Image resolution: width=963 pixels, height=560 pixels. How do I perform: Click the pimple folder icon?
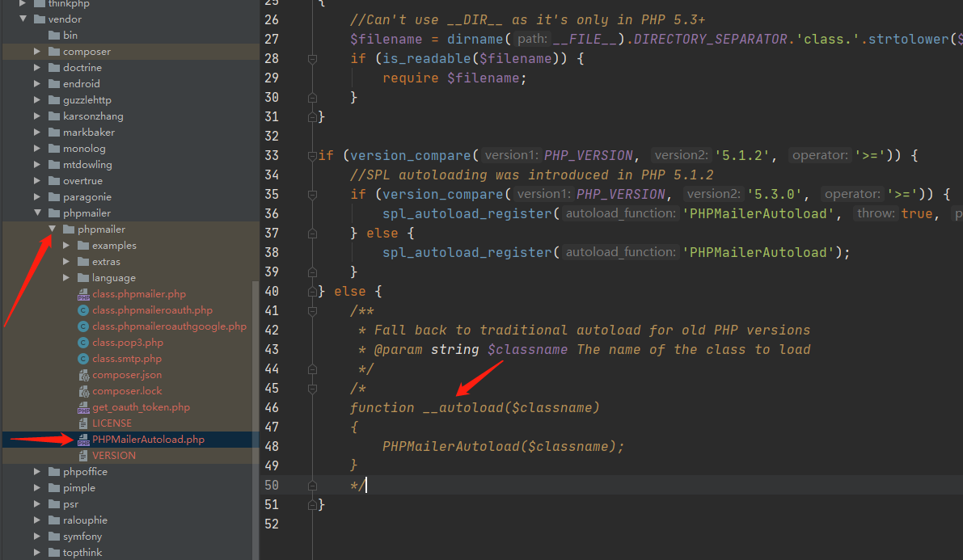(54, 488)
